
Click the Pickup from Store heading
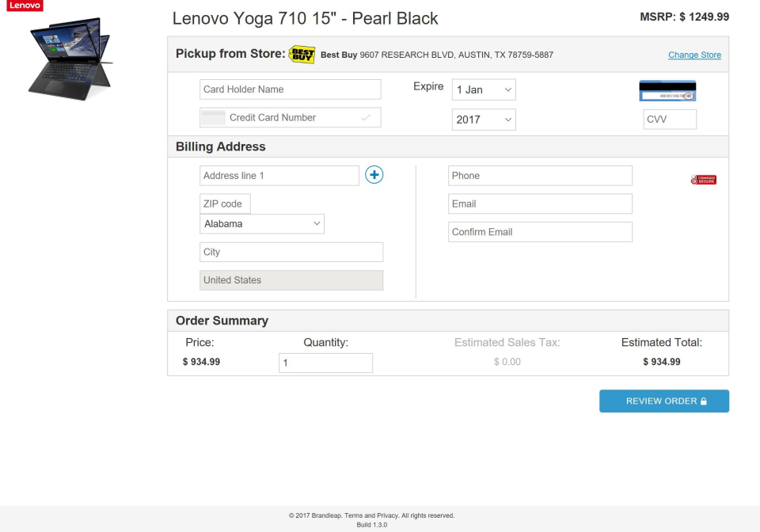[x=230, y=53]
